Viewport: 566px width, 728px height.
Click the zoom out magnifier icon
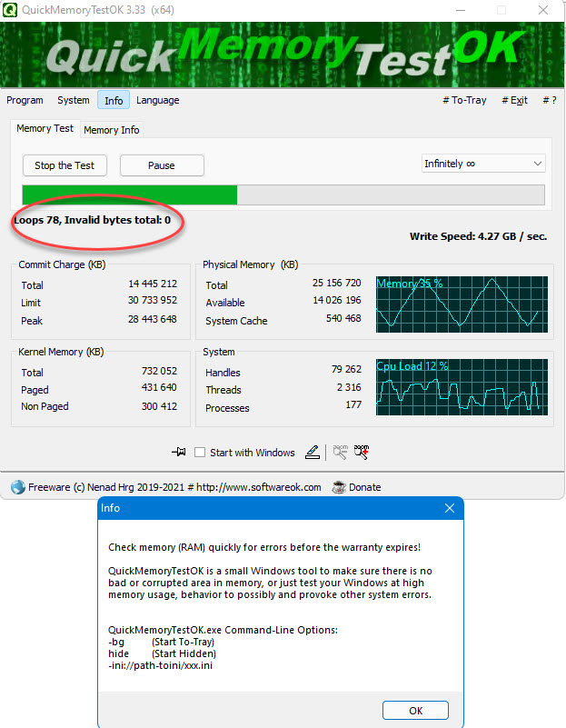(341, 452)
